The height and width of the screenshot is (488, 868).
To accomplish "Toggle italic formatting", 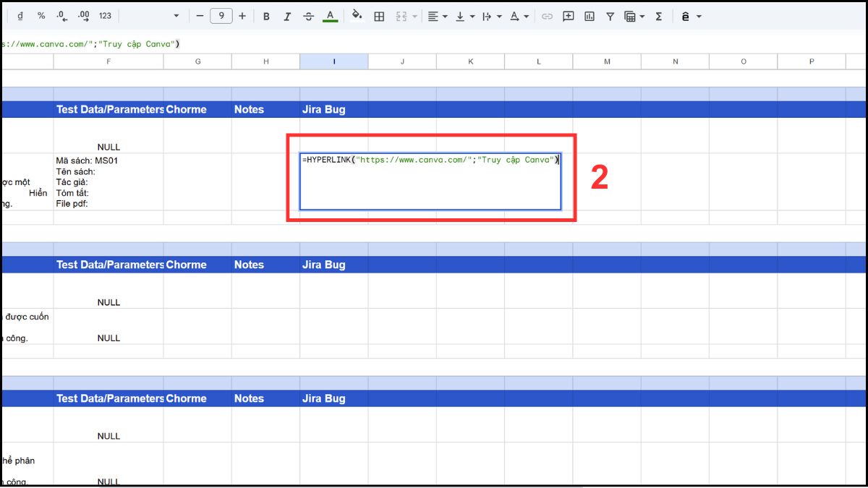I will pyautogui.click(x=287, y=15).
